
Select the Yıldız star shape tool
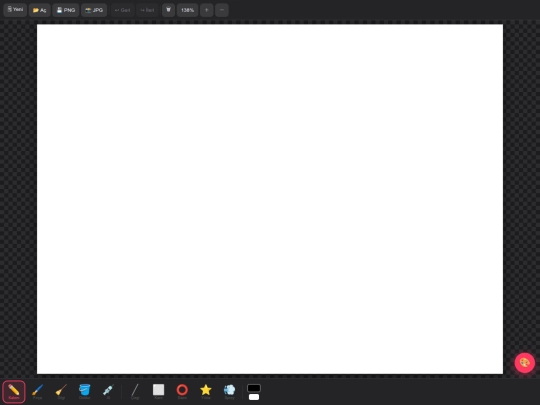206,392
